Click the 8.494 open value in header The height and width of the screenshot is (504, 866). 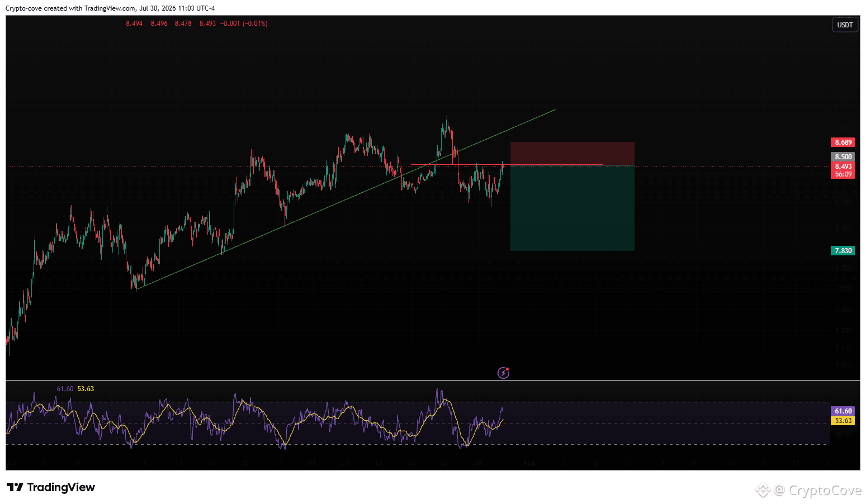pos(134,23)
